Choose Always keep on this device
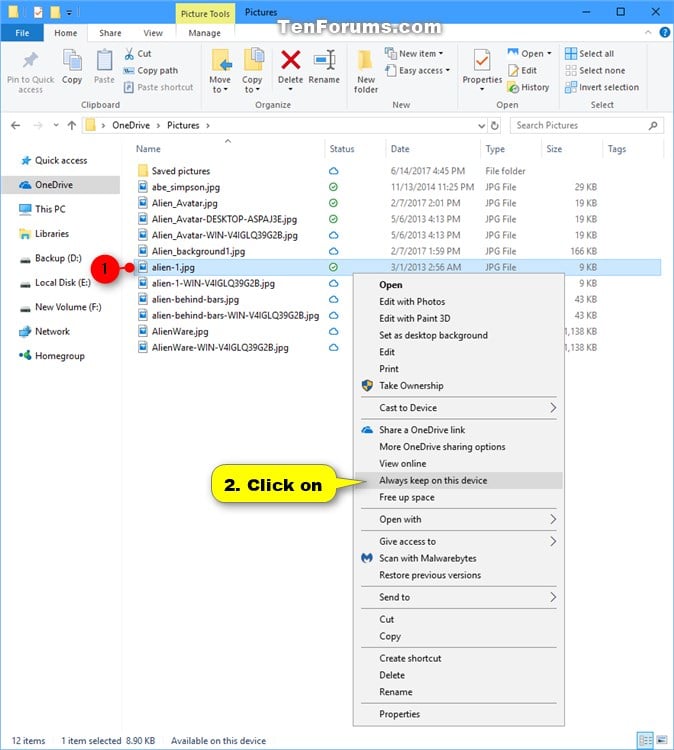Screen dimensions: 674x750 click(459, 481)
